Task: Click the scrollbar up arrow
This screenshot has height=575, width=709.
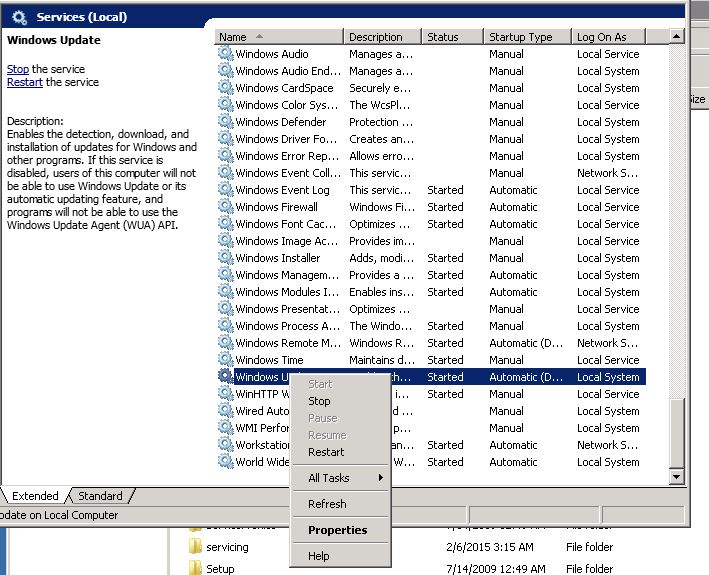Action: coord(676,36)
